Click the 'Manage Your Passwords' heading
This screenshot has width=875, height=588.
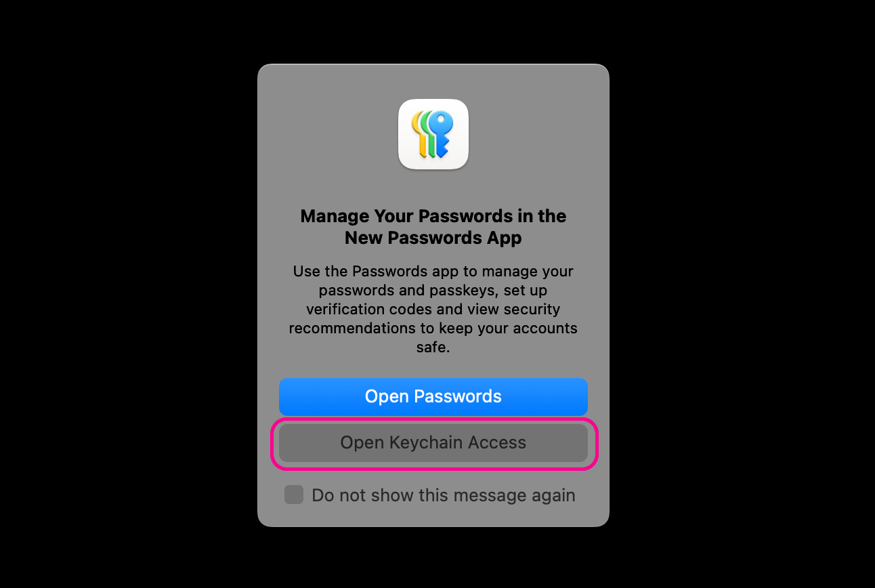[x=433, y=216]
